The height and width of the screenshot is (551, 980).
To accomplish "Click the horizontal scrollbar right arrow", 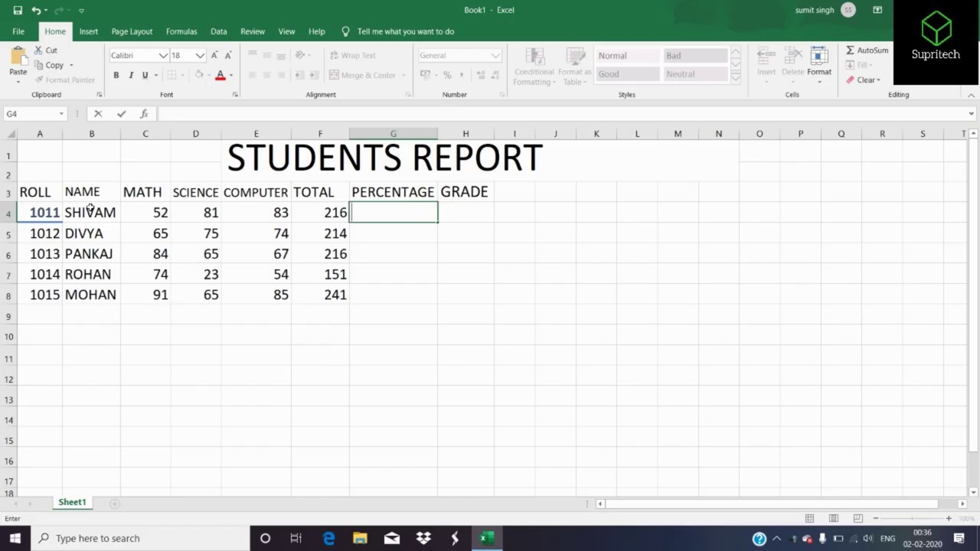I will pyautogui.click(x=962, y=504).
